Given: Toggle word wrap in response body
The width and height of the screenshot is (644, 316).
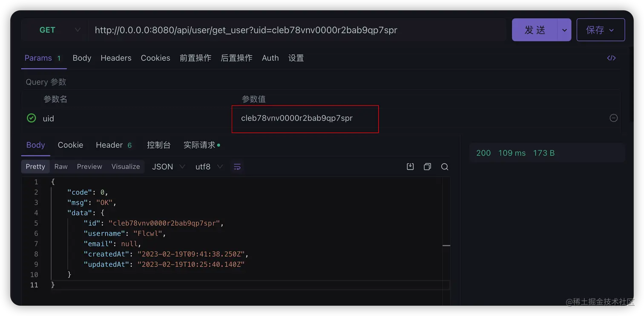Looking at the screenshot, I should pos(237,167).
